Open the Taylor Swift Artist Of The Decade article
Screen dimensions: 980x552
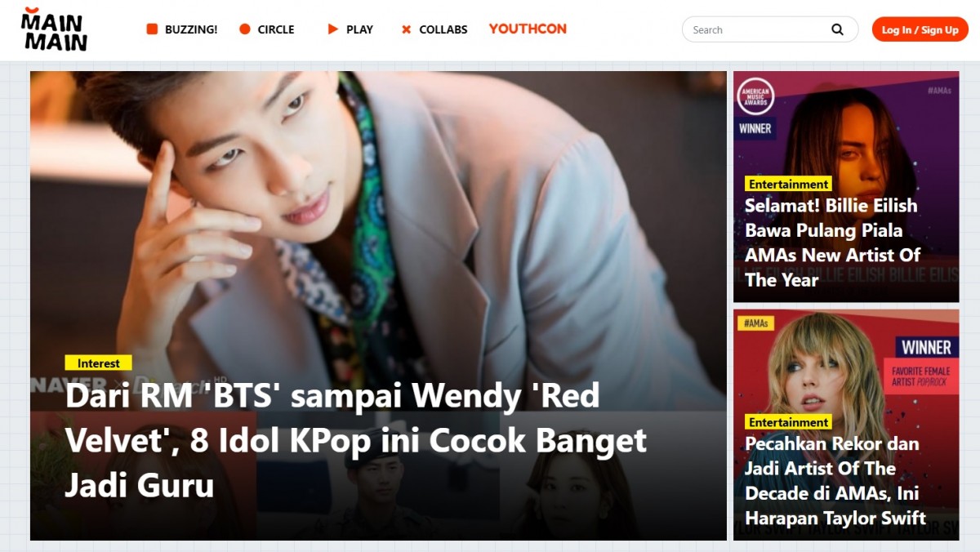coord(835,481)
